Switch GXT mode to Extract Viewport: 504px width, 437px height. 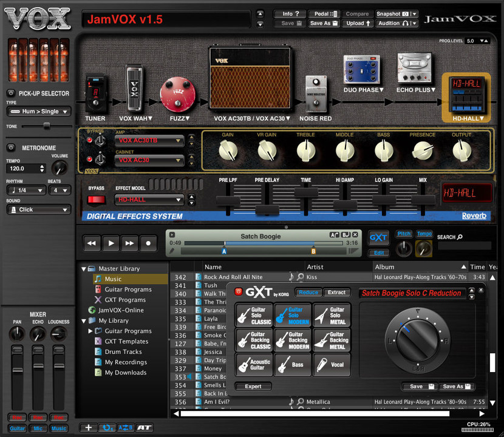pos(336,293)
